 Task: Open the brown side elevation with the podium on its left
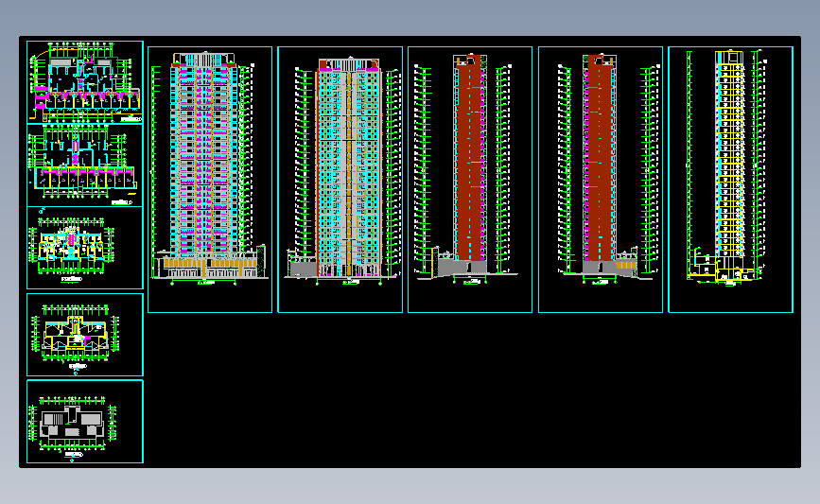pyautogui.click(x=470, y=180)
